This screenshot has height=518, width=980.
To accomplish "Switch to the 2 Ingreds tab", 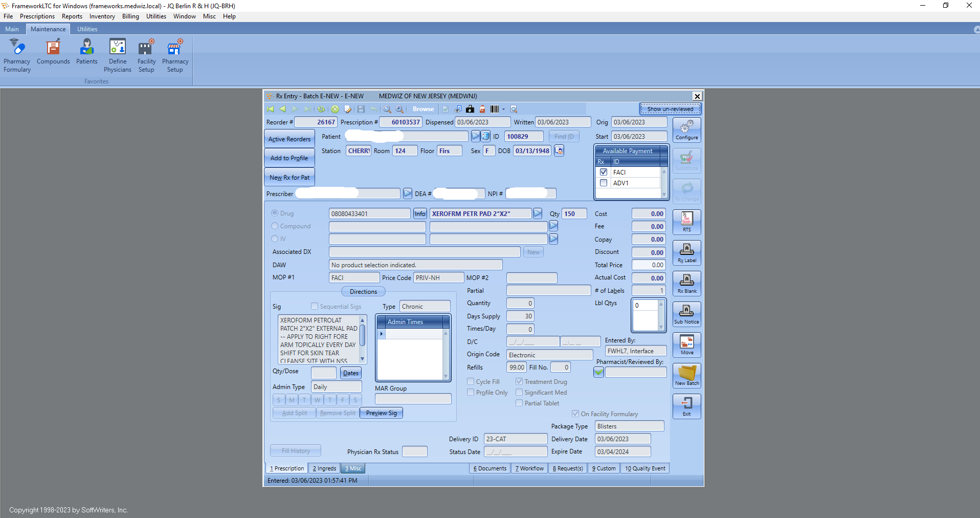I will click(x=324, y=468).
